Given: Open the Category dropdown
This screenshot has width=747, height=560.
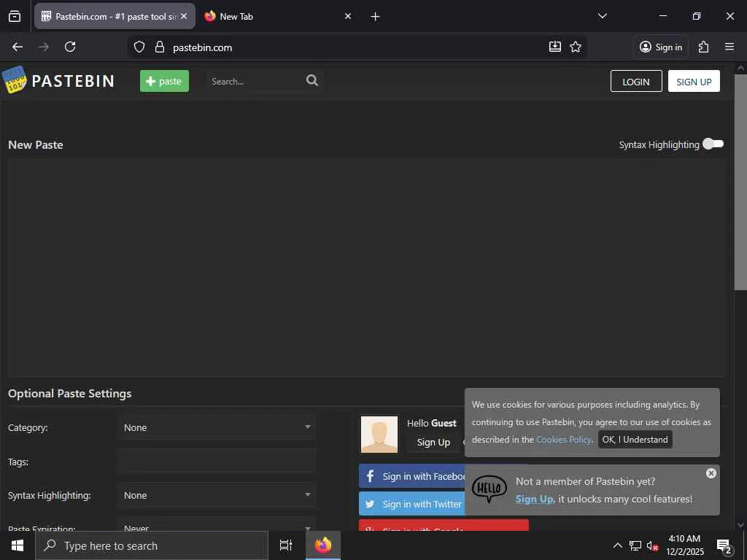Looking at the screenshot, I should click(x=217, y=427).
